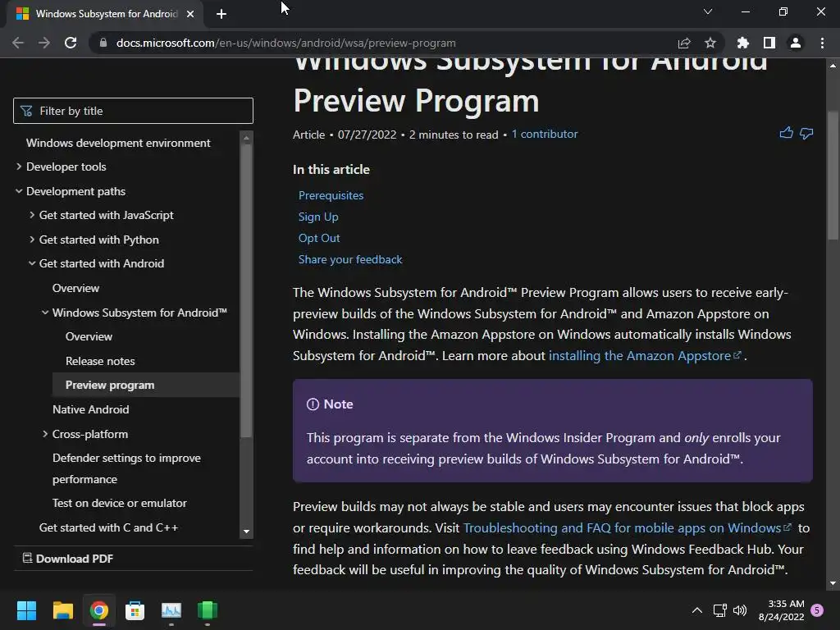Open Windows Start menu
The width and height of the screenshot is (840, 630).
26,610
